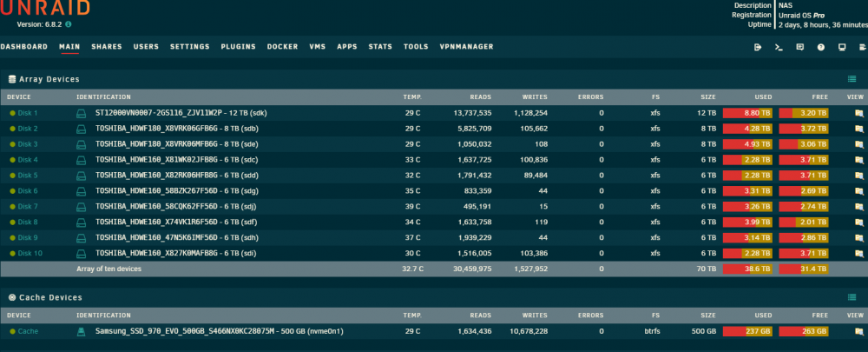Click Disk 1's 8.80 TB used bar

[x=747, y=113]
